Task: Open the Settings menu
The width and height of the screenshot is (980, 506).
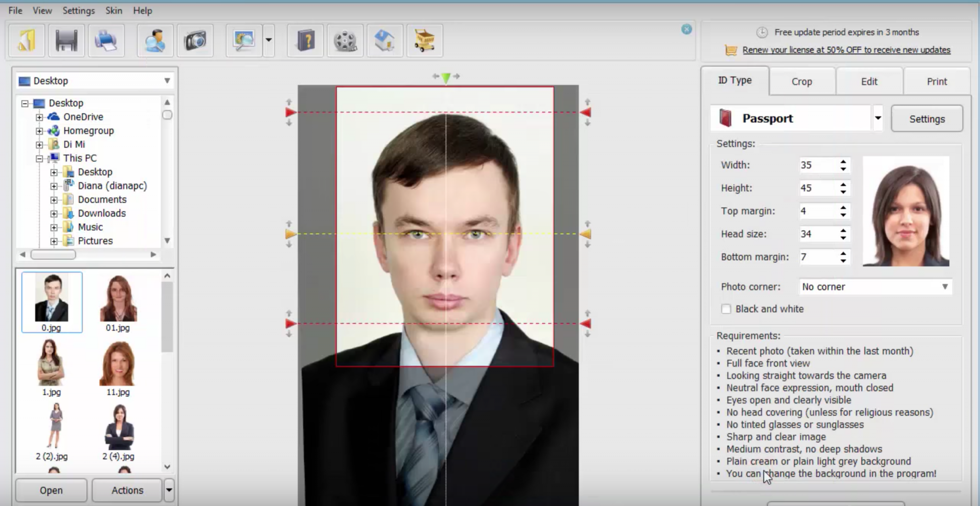Action: coord(78,10)
